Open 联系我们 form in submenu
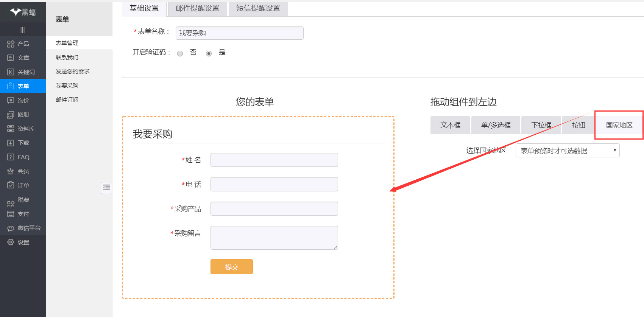The width and height of the screenshot is (644, 317). (67, 57)
